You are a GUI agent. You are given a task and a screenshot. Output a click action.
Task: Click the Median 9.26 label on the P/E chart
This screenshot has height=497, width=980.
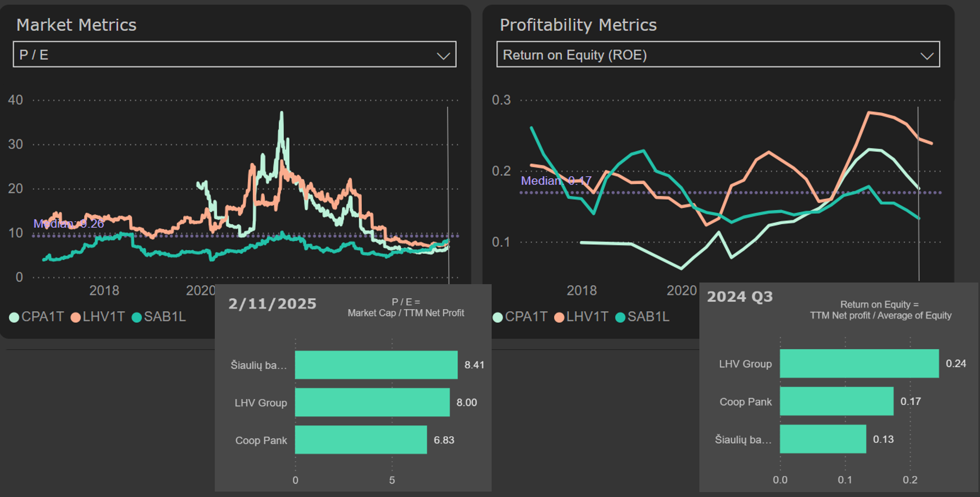tap(69, 224)
